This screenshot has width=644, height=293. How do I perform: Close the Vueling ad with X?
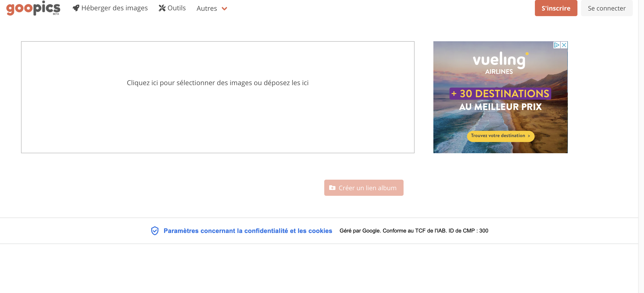point(564,45)
